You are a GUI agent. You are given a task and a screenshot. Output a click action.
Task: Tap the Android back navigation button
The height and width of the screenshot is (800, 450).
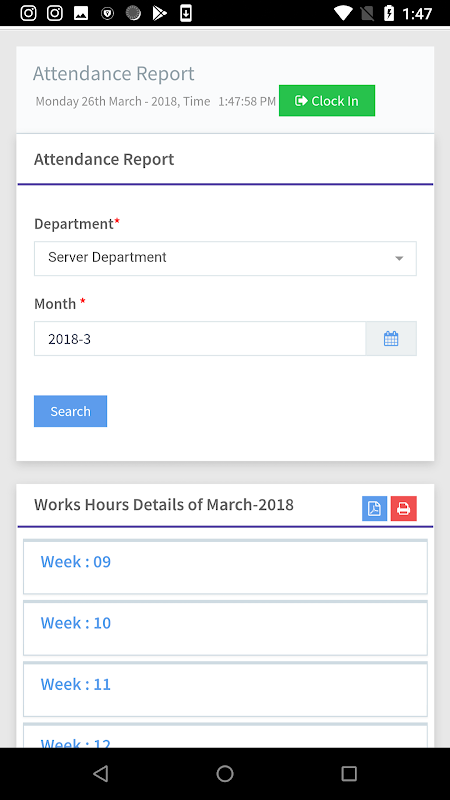coord(101,773)
